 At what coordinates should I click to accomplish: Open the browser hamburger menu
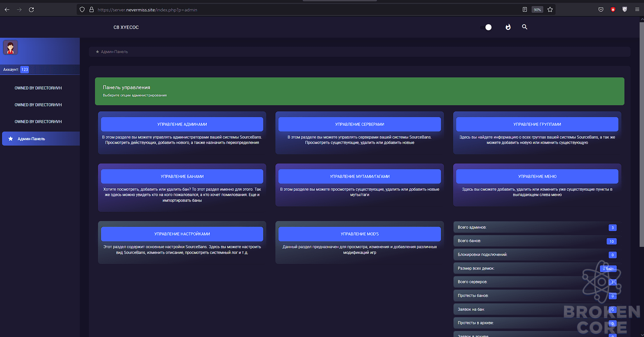click(x=637, y=10)
